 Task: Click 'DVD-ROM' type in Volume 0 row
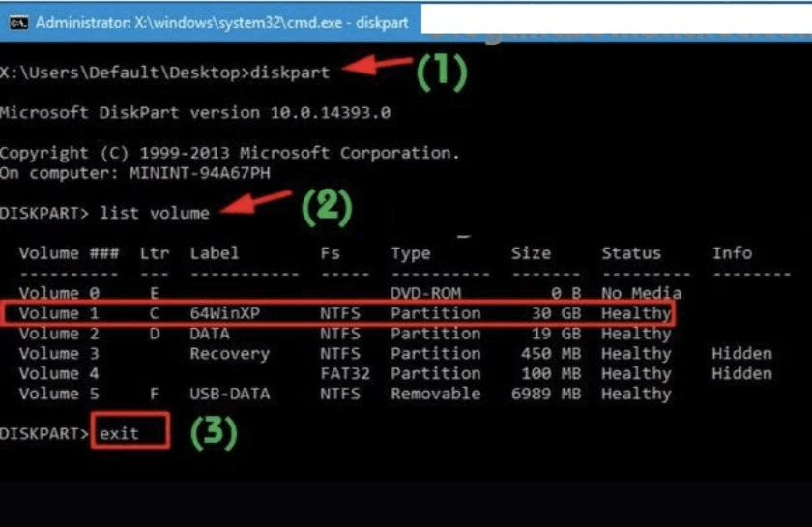[x=425, y=293]
